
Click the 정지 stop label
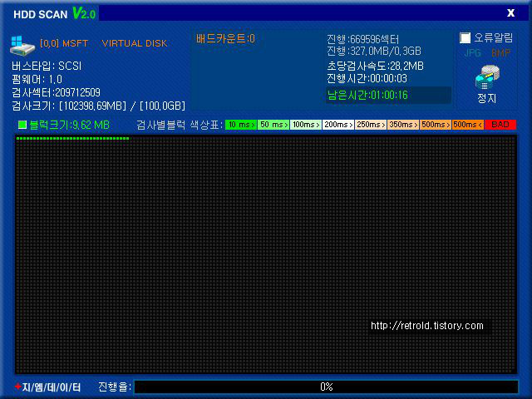pos(487,98)
